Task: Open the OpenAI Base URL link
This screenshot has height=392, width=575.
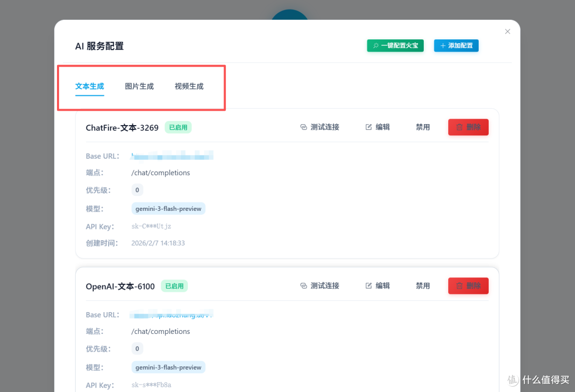Action: click(x=171, y=315)
